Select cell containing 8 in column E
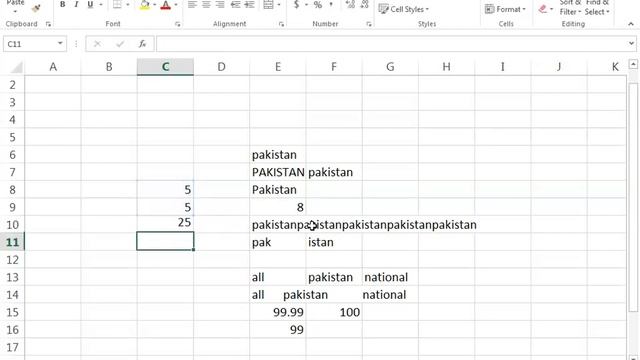The height and width of the screenshot is (360, 640). pos(278,207)
